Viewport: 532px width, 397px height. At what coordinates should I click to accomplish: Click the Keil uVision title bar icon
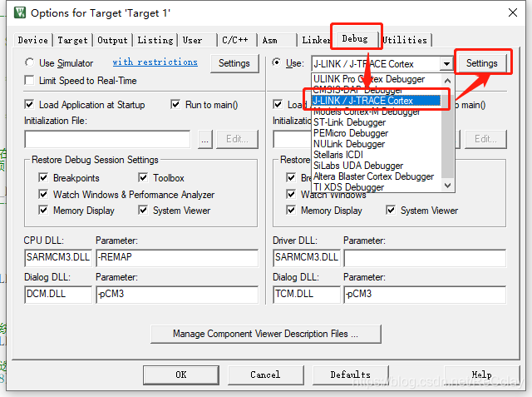tap(20, 12)
